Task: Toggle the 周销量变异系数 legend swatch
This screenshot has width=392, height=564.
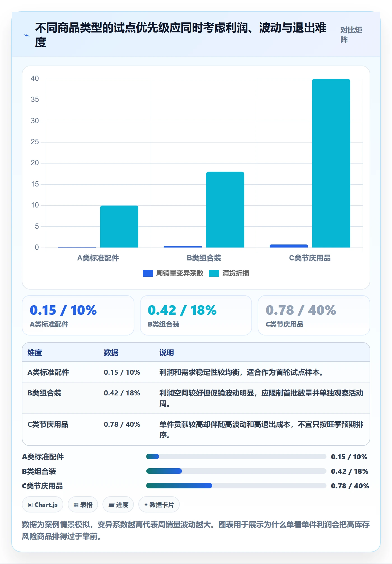Action: (x=148, y=273)
